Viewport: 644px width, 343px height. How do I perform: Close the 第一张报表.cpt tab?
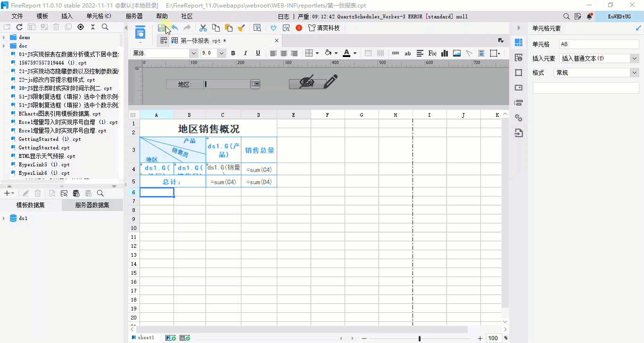click(277, 41)
